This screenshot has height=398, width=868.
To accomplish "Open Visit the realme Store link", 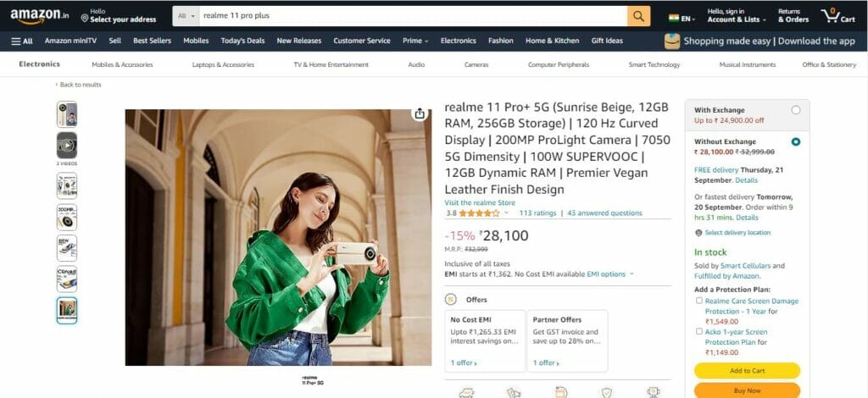I will pos(480,203).
